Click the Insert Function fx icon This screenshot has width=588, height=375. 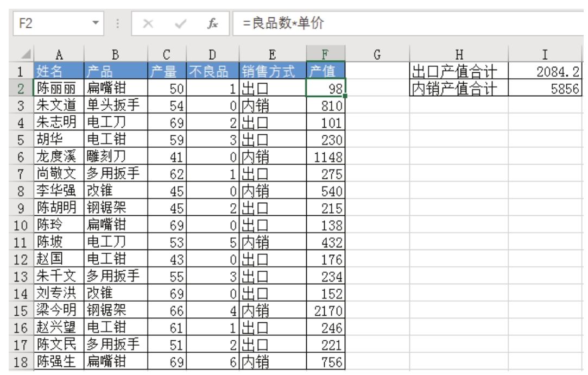213,24
